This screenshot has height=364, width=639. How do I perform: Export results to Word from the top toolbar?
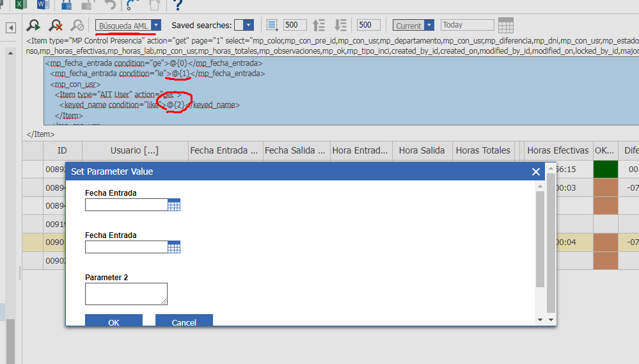pos(43,4)
